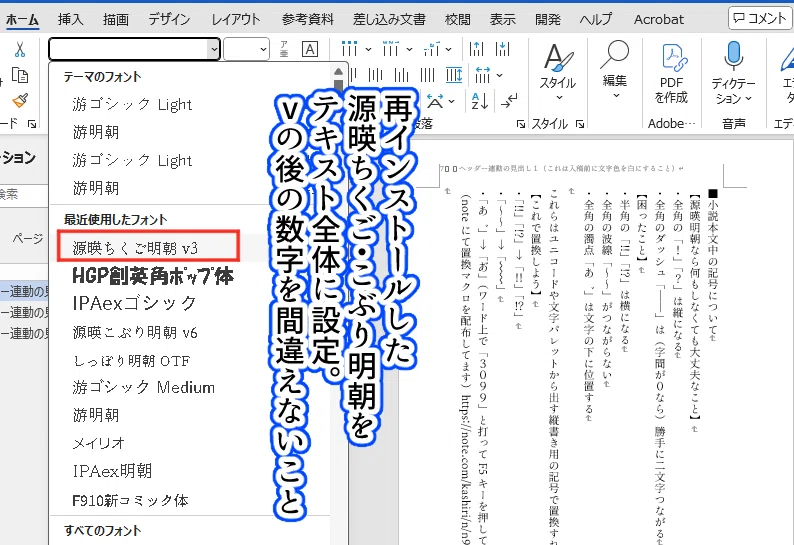
Task: Toggle distributed alignment button
Action: coord(454,75)
